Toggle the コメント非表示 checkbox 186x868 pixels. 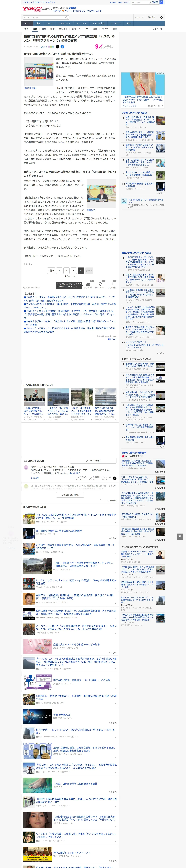(102, 500)
